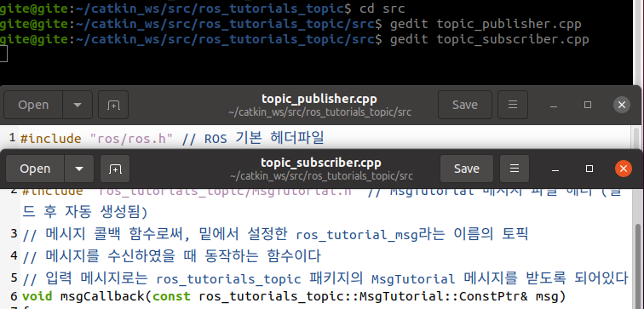Click line 6 void msgCallback code
644x309 pixels.
point(294,296)
